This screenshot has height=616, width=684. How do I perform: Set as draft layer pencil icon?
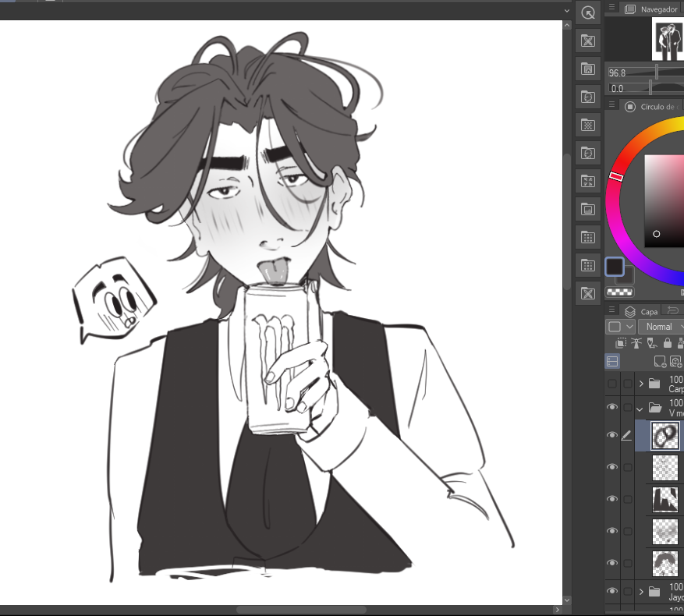click(x=652, y=343)
